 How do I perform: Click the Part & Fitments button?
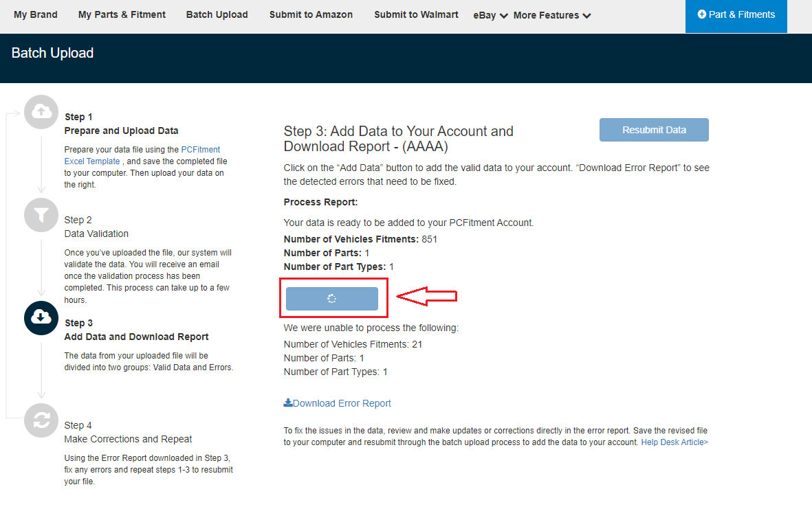click(x=736, y=14)
